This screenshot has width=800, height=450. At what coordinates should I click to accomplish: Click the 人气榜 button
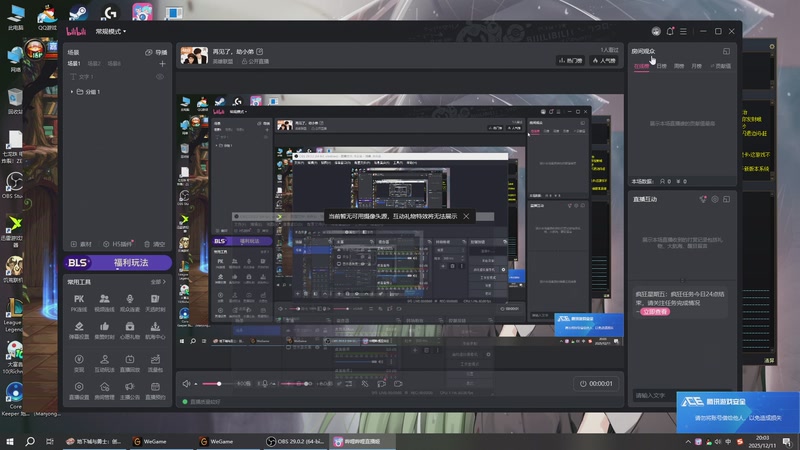(604, 60)
